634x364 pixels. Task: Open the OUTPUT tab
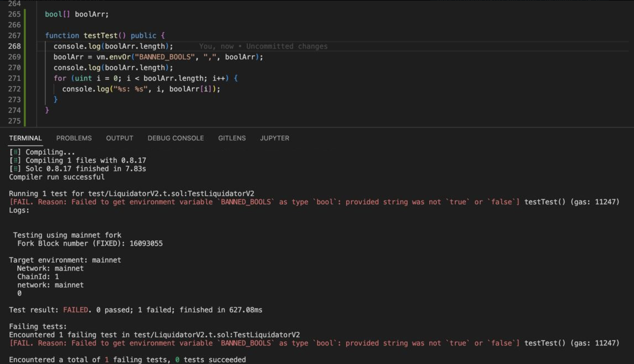tap(119, 138)
